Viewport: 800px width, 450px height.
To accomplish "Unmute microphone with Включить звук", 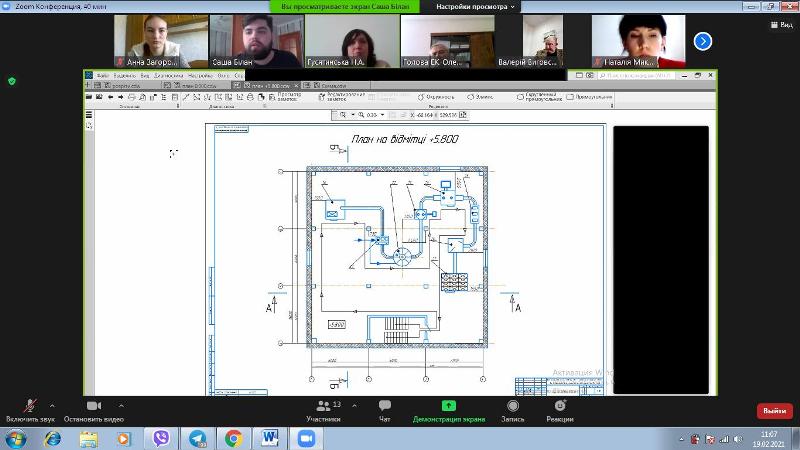I will pos(30,411).
